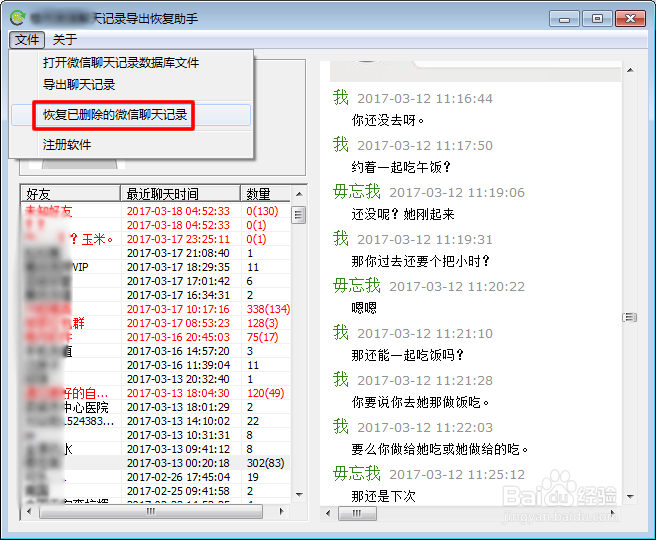Choose 导出聊天记录 from the menu

(79, 84)
